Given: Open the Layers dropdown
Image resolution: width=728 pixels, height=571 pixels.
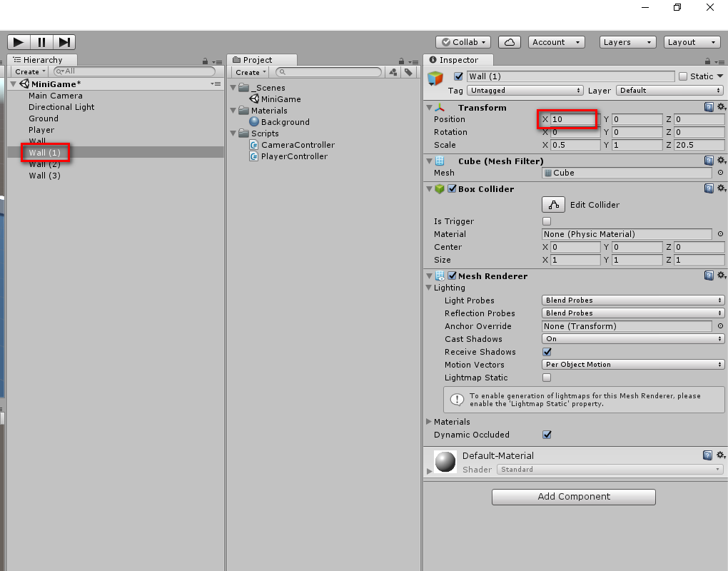Looking at the screenshot, I should [627, 42].
